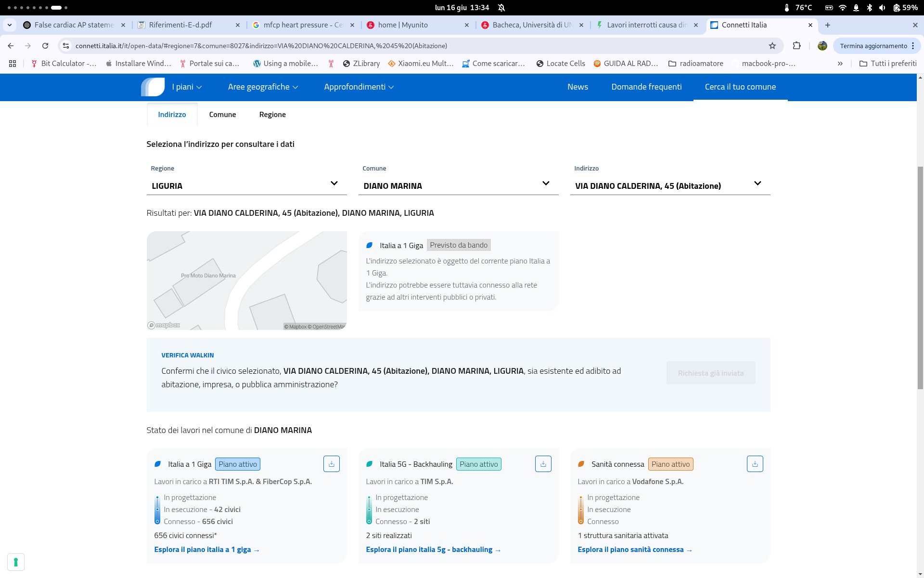Click the Connetti Italia site logo
Viewport: 924px width, 578px height.
pyautogui.click(x=153, y=87)
